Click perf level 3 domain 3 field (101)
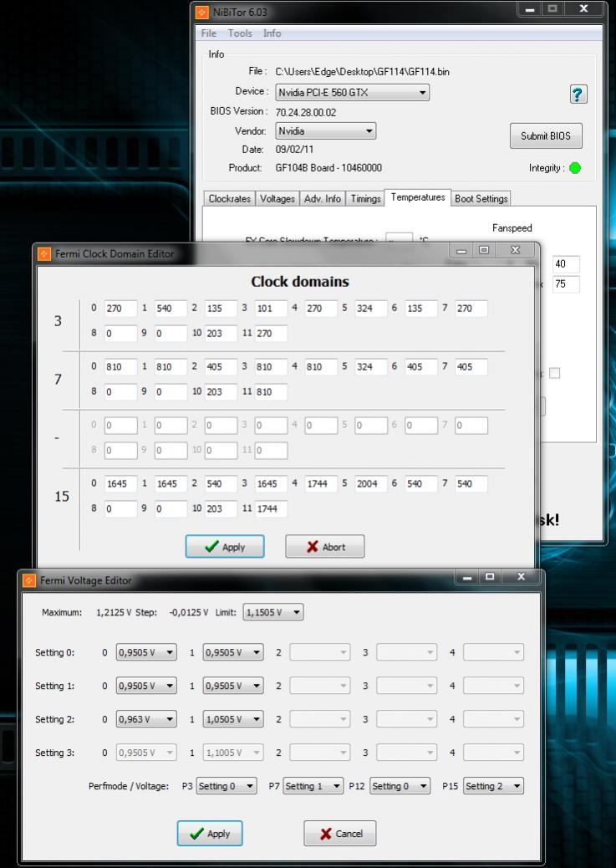Viewport: 616px width, 868px height. [271, 309]
